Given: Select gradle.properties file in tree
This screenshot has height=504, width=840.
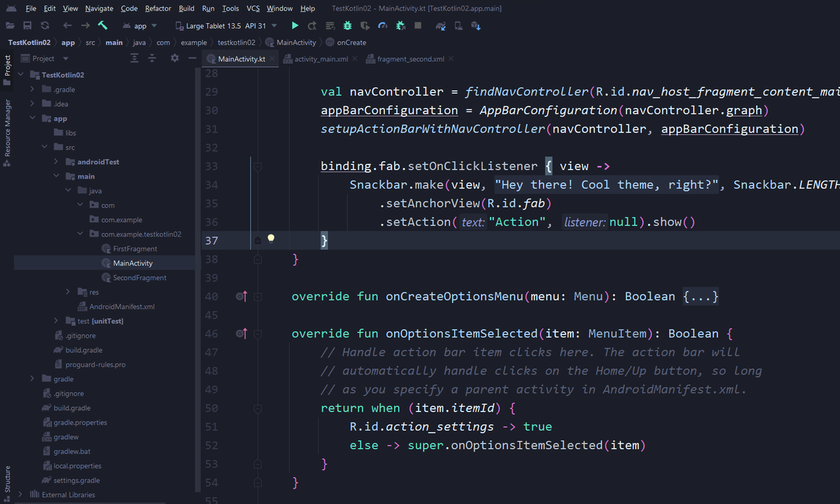Looking at the screenshot, I should pos(80,423).
